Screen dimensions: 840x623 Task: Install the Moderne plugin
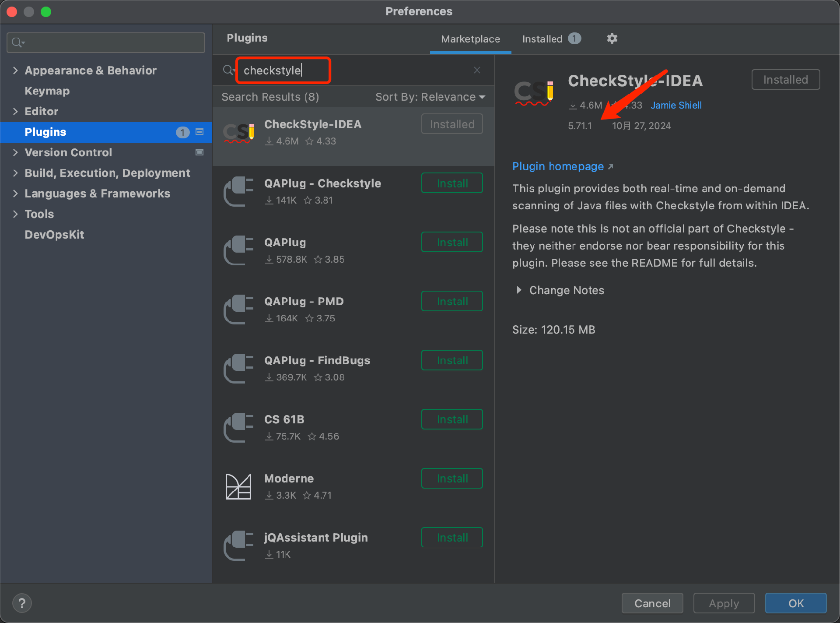452,479
